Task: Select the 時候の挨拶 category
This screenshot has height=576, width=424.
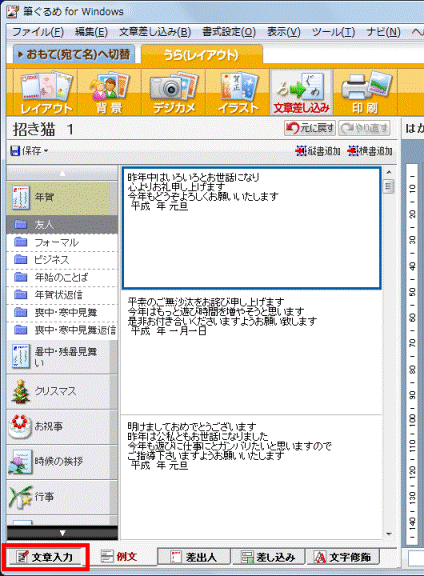Action: pos(62,461)
